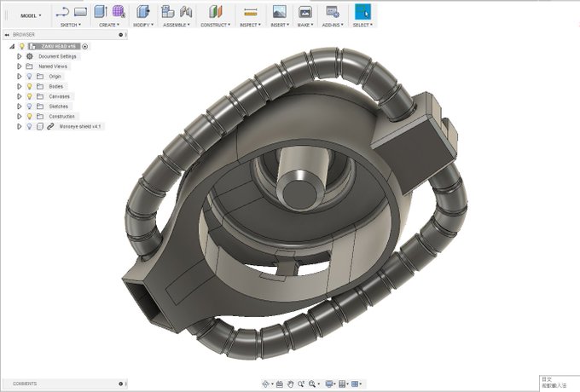The height and width of the screenshot is (392, 580).
Task: Select the Press Pull Modify tool icon
Action: [x=142, y=12]
